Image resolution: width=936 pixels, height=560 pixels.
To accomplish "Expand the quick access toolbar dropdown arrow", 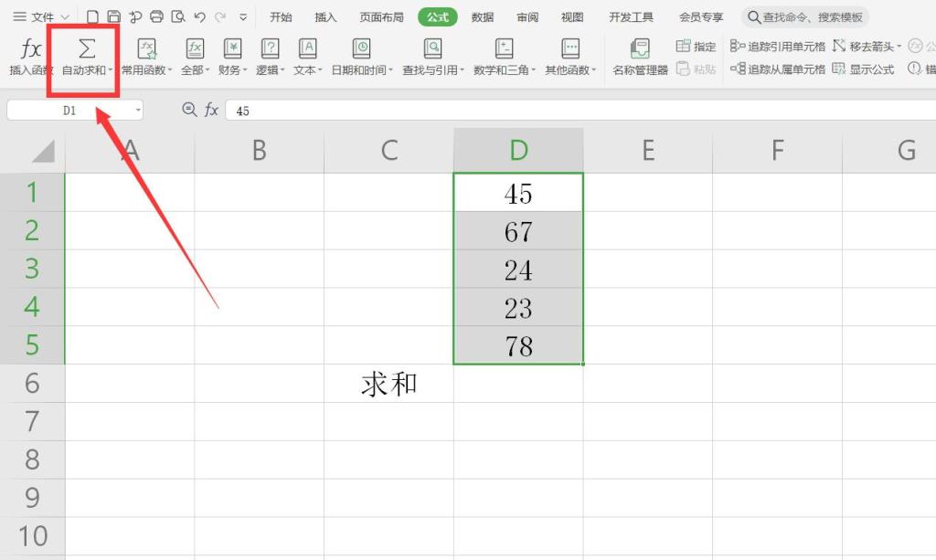I will click(243, 17).
